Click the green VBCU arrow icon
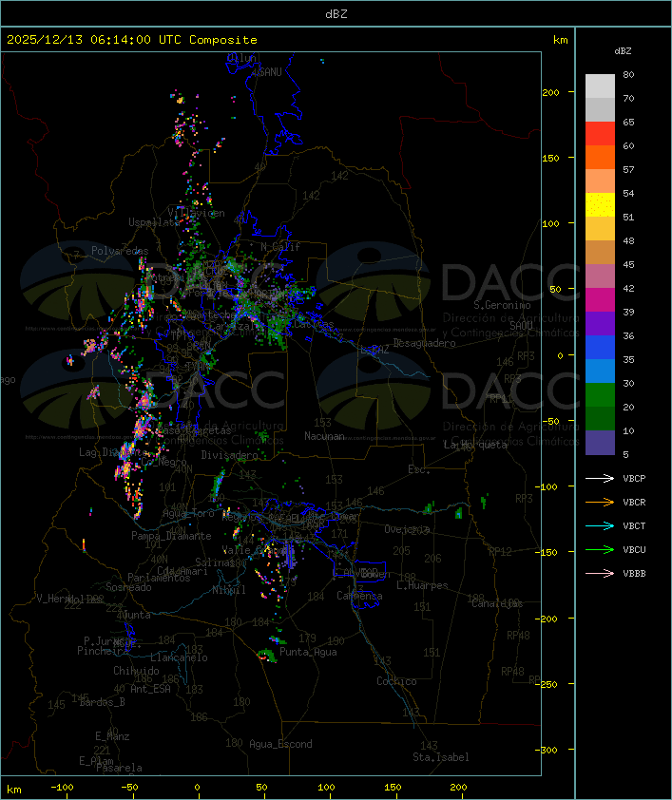 [600, 549]
